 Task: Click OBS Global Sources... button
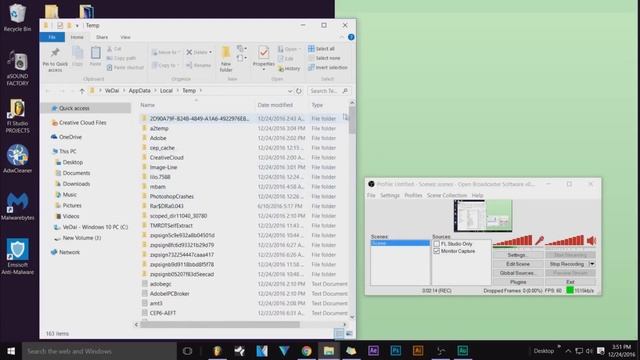(x=518, y=273)
